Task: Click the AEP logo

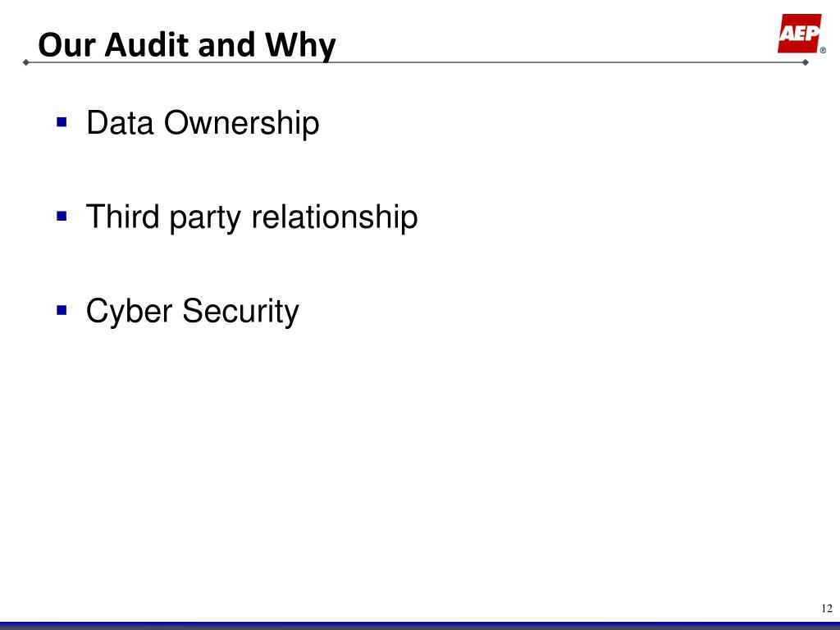Action: pos(799,33)
